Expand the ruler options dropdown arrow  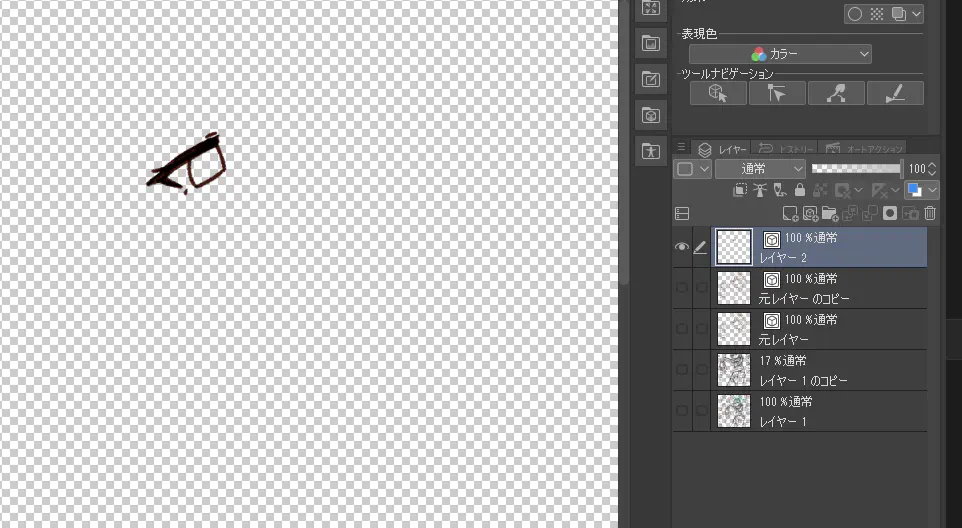coord(895,191)
